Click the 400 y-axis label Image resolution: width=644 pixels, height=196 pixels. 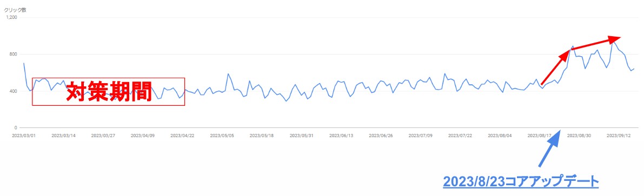click(x=14, y=91)
